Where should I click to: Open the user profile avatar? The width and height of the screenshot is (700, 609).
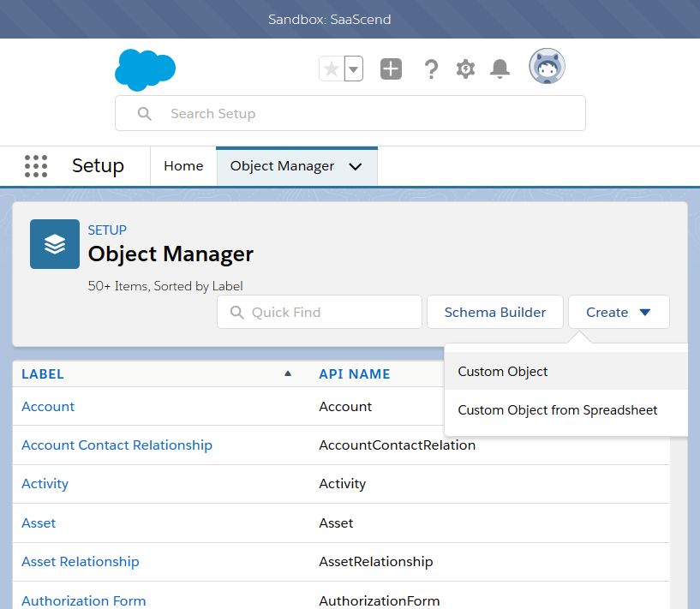(547, 66)
